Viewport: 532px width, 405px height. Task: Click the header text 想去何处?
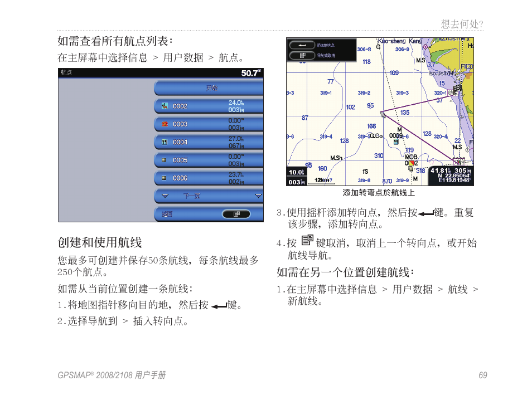(462, 24)
